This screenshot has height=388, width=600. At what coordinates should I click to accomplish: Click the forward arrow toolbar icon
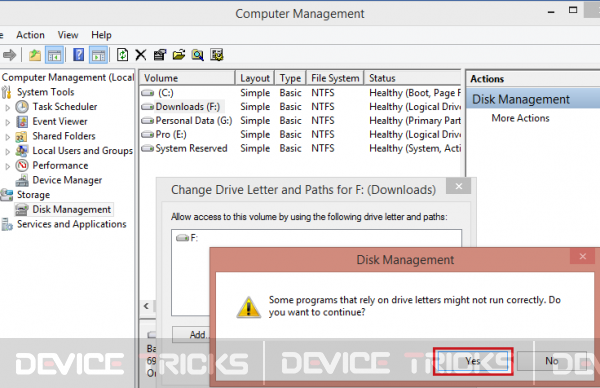(x=9, y=55)
